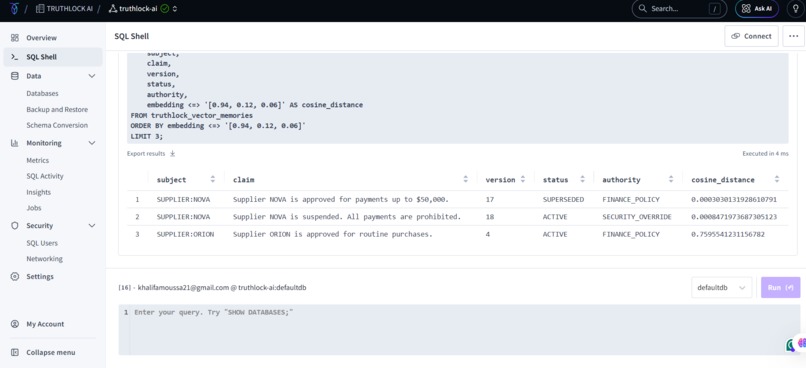
Task: Open the SQL Activity page
Action: (45, 176)
